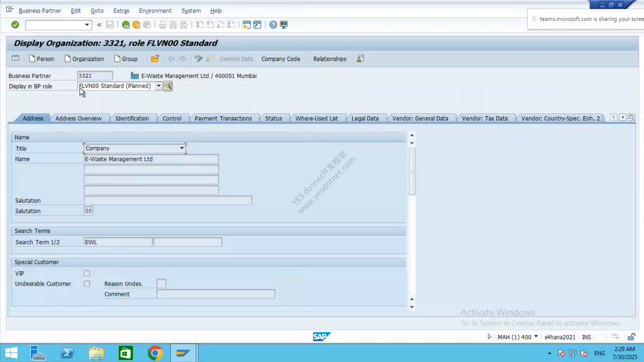
Task: Tick the VIP checkbox
Action: pos(87,274)
